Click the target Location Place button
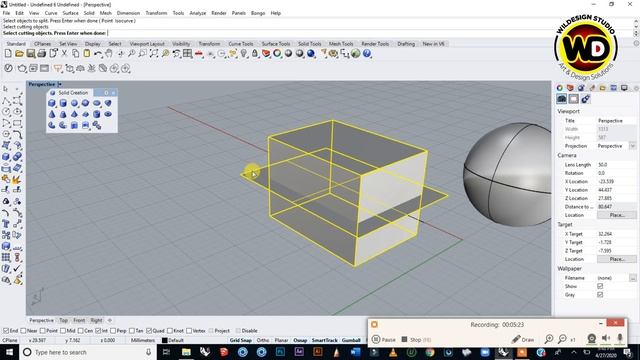This screenshot has width=640, height=360. pos(616,259)
